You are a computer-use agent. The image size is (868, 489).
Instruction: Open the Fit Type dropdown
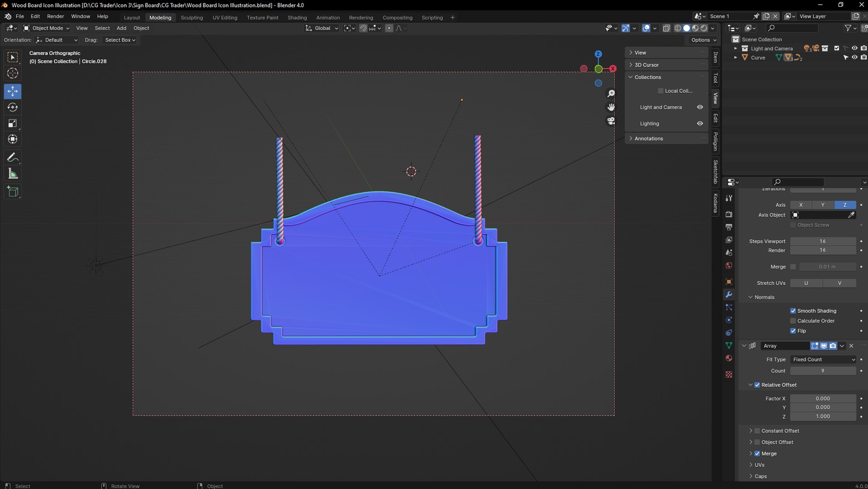point(823,360)
